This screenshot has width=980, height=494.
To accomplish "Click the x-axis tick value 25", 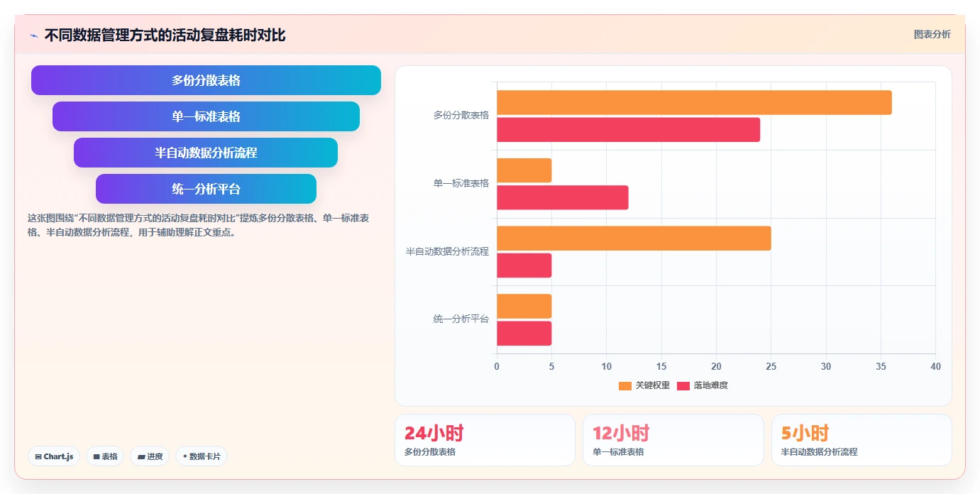I will [771, 366].
